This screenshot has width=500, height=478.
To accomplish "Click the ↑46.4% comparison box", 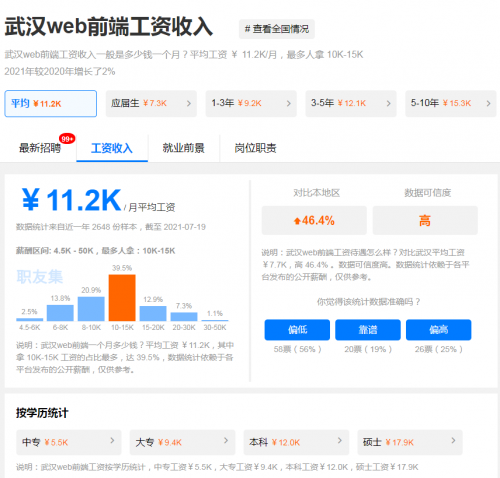I will coord(314,220).
